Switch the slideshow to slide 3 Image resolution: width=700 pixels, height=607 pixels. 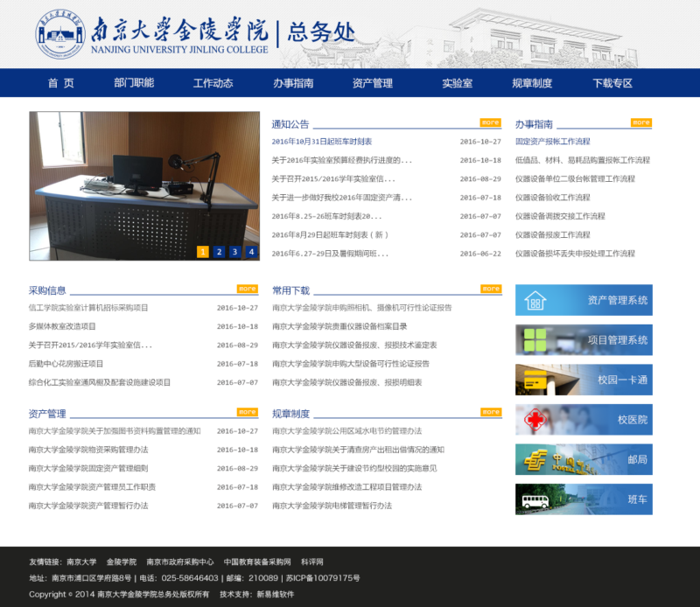[x=234, y=252]
